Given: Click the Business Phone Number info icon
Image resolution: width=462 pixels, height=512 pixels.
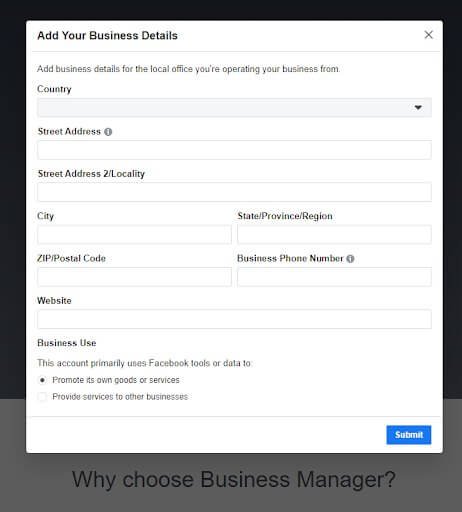Looking at the screenshot, I should (350, 259).
